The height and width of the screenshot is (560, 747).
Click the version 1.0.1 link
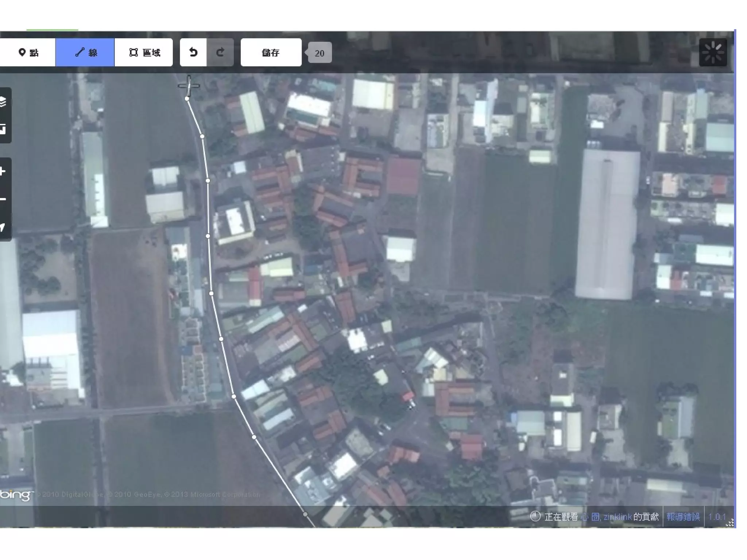pos(717,517)
